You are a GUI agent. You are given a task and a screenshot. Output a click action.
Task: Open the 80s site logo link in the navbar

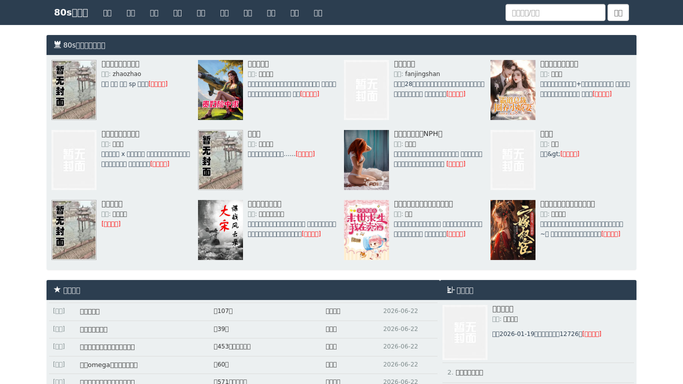71,13
